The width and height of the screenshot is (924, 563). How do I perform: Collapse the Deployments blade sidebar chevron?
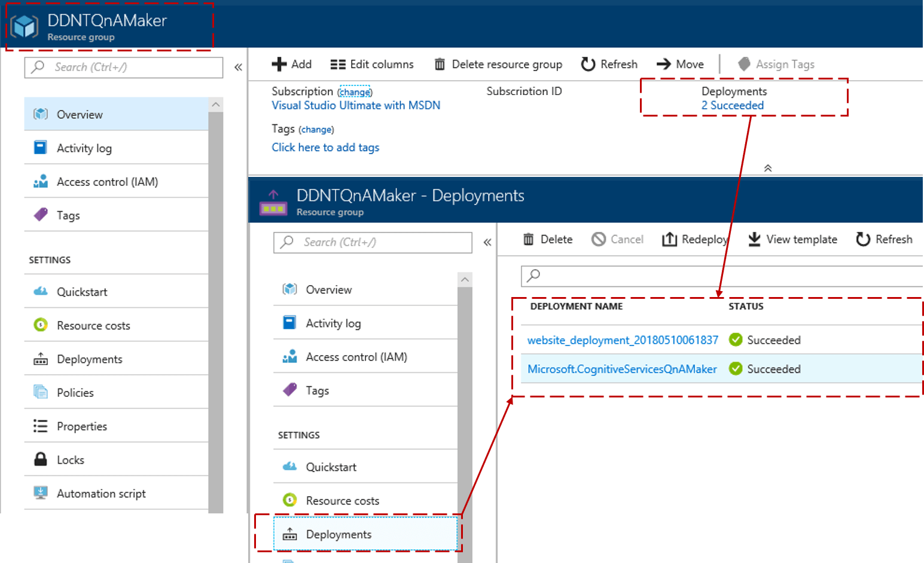(487, 241)
